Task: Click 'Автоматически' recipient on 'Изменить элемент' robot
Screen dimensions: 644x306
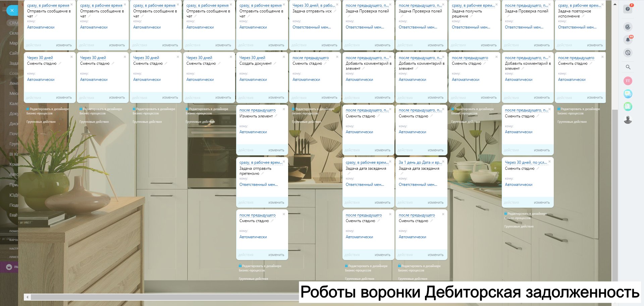Action: 253,132
